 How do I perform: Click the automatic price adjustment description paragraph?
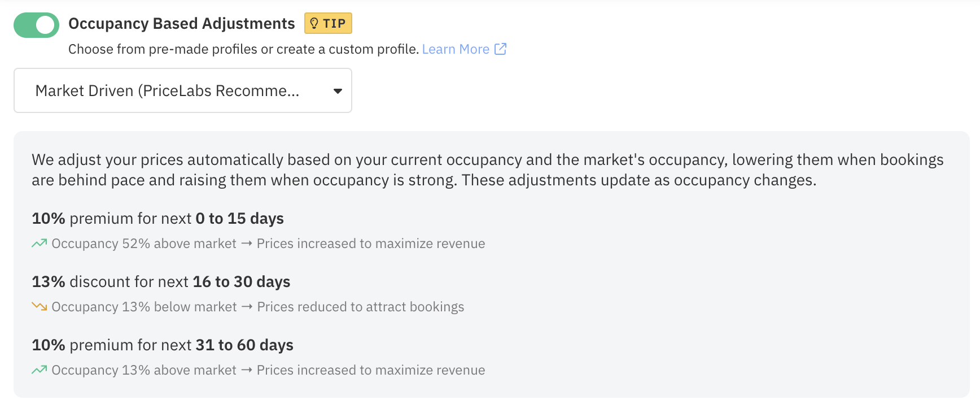coord(487,170)
